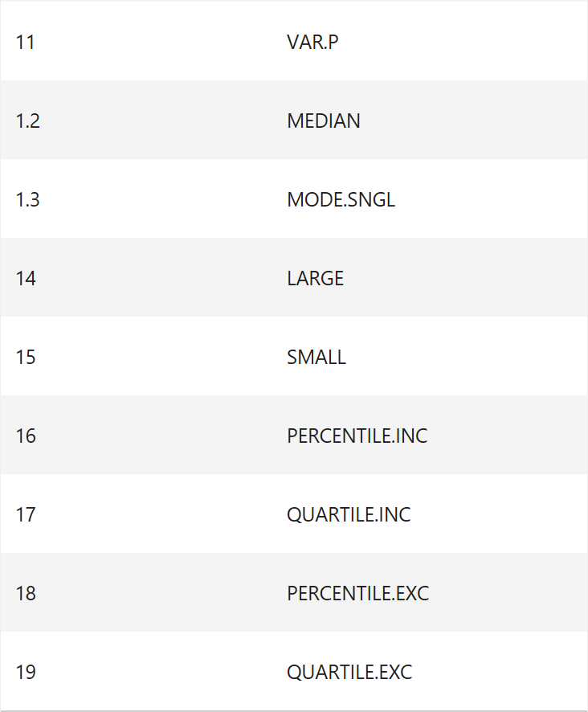Screen dimensions: 588x712
Task: Select the PERCENTILE.INC cell
Action: coord(357,436)
